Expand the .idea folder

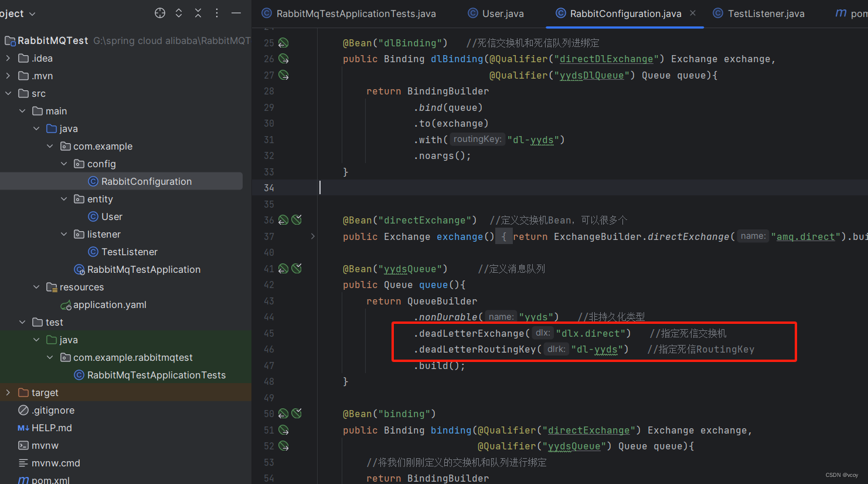(8, 58)
